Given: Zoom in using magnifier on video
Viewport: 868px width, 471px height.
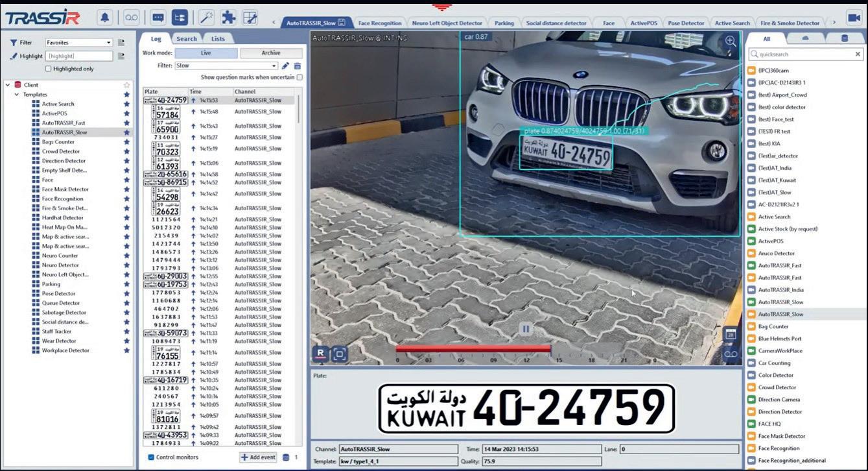Looking at the screenshot, I should 731,41.
